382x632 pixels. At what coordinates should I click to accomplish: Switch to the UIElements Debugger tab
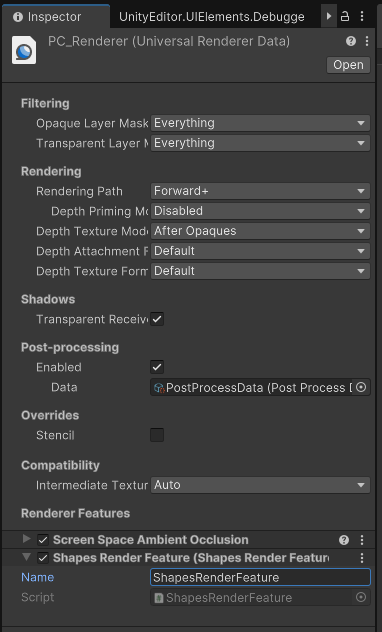[212, 17]
